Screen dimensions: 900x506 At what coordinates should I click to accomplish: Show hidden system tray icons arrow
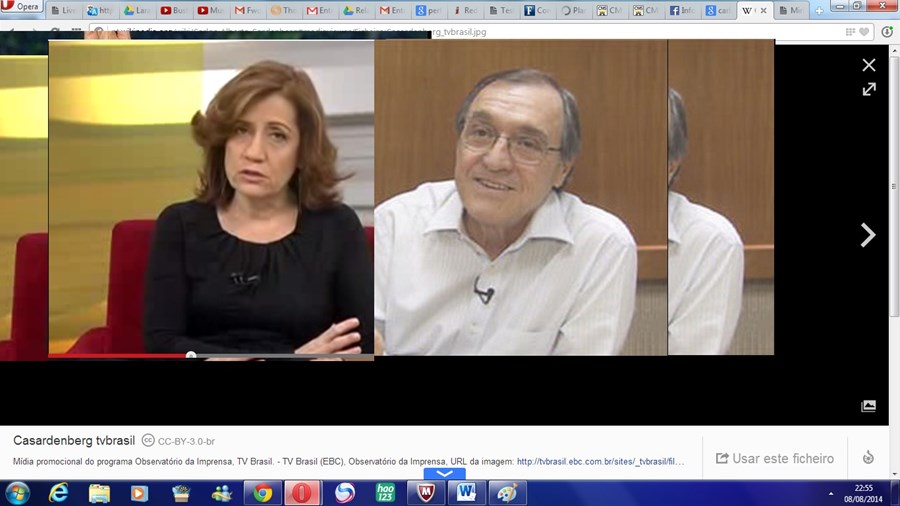(830, 494)
